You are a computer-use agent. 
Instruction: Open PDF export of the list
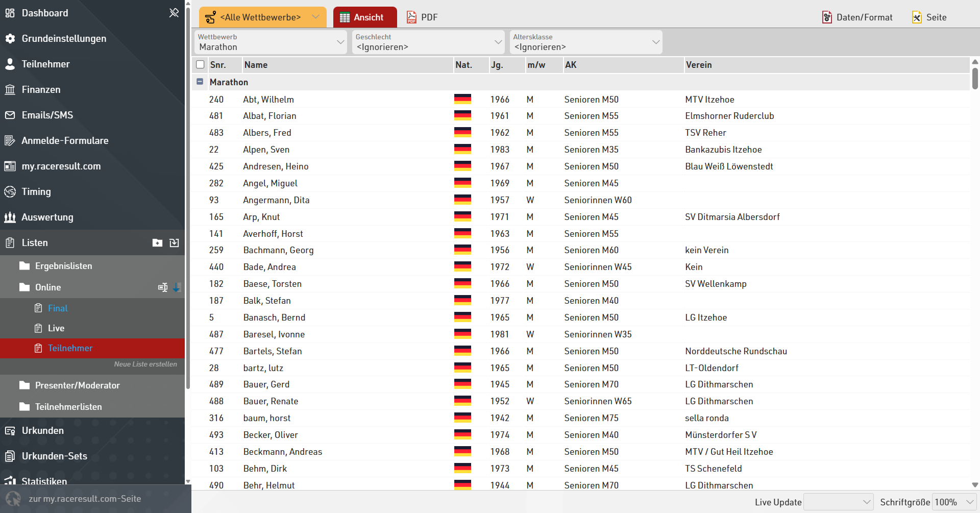[422, 17]
